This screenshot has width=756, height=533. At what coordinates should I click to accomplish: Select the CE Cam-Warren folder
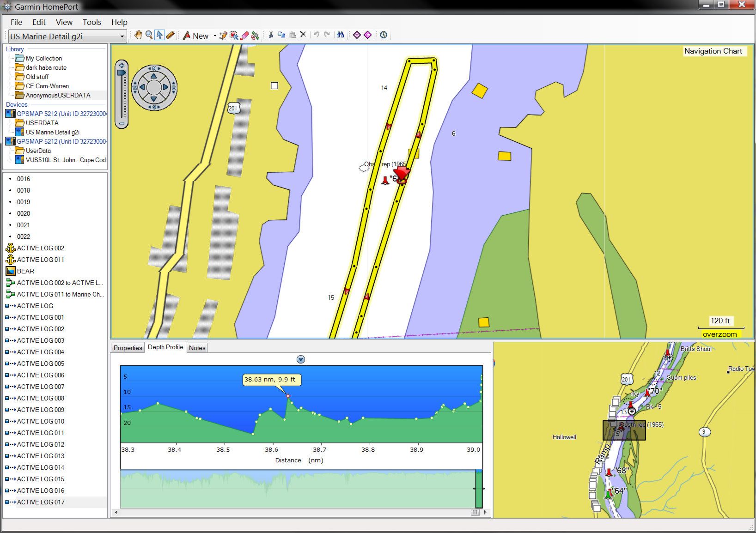[x=47, y=86]
